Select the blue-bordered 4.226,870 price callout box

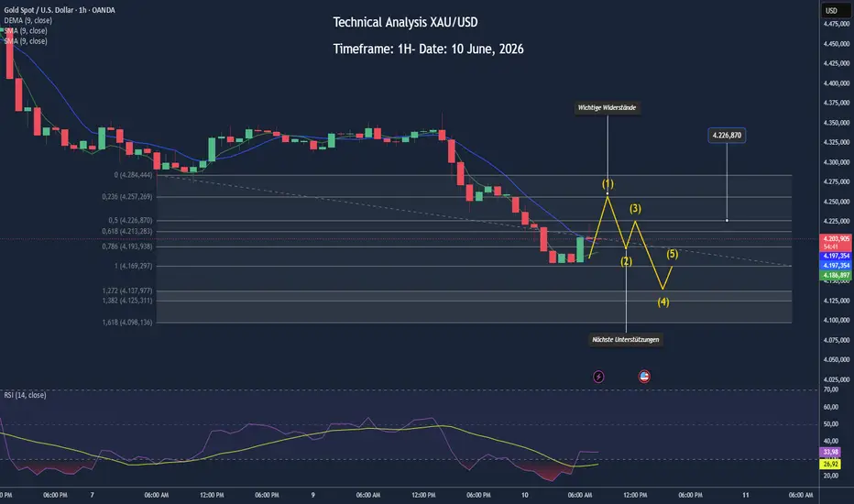pyautogui.click(x=727, y=135)
